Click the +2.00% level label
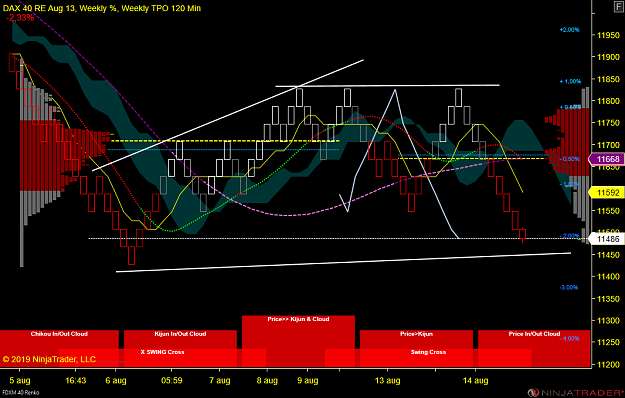This screenshot has height=398, width=625. 569,30
